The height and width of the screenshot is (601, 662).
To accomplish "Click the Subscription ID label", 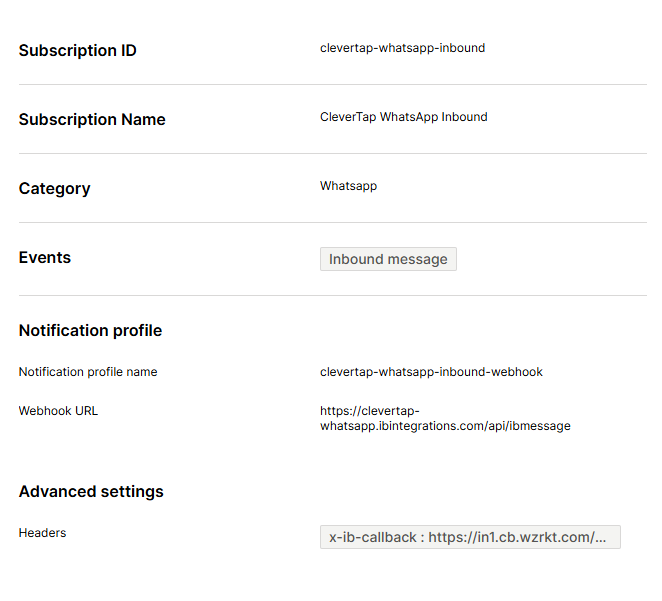I will pos(78,51).
